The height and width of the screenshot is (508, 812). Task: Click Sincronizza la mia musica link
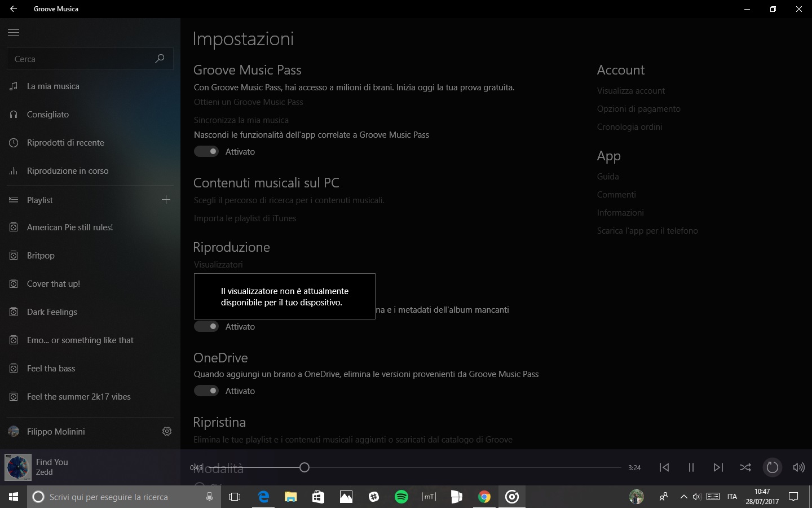(x=241, y=120)
